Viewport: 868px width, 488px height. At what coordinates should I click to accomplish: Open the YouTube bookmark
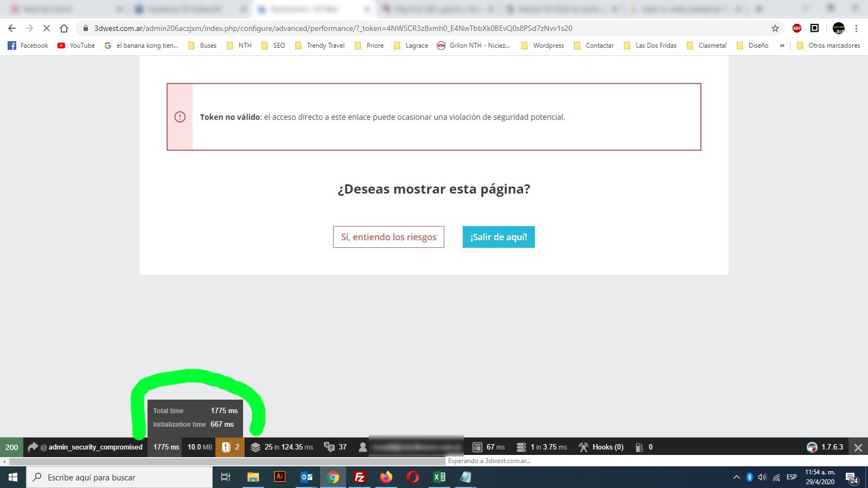pos(76,46)
